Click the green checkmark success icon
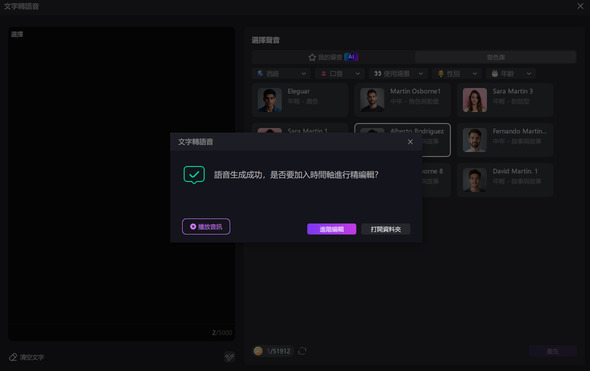This screenshot has width=590, height=371. 194,175
